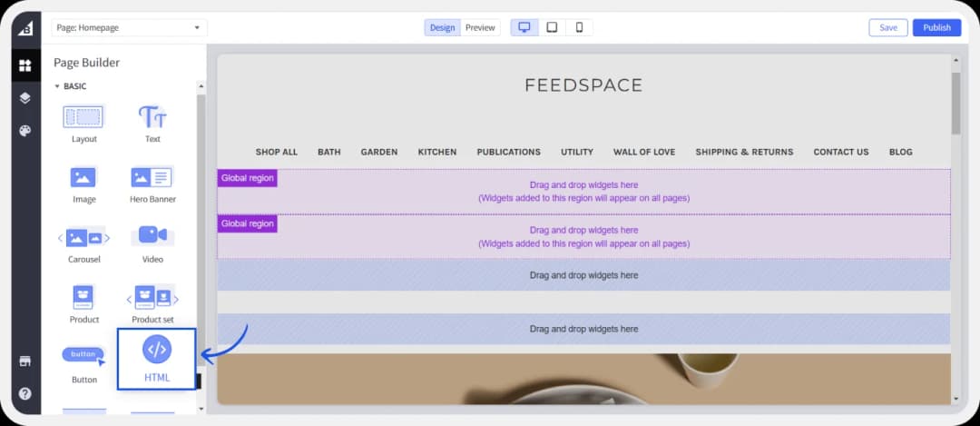
Task: Select the Layout widget
Action: 84,124
